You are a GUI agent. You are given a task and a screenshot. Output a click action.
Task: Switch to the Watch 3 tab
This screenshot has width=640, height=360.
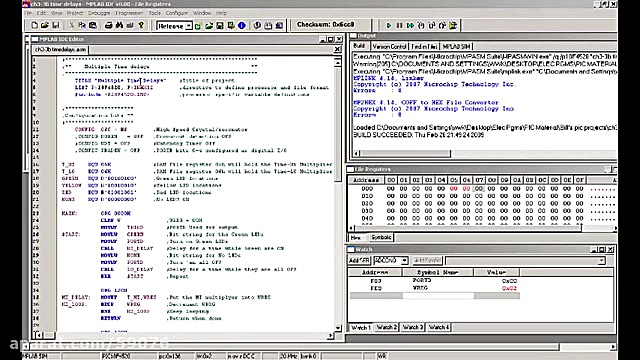[413, 327]
